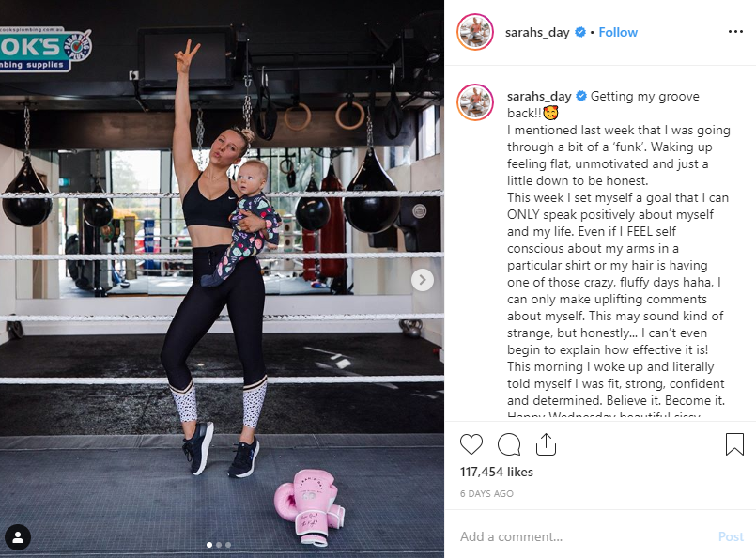Submit comment with the Post button
This screenshot has width=756, height=558.
731,536
